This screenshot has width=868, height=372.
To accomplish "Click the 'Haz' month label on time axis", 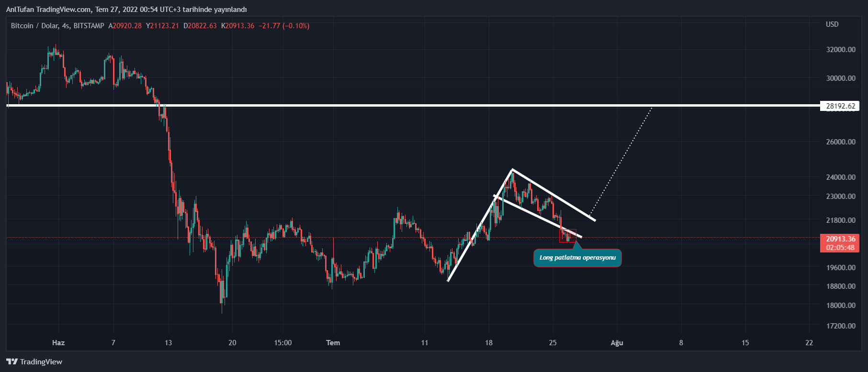I will click(58, 343).
